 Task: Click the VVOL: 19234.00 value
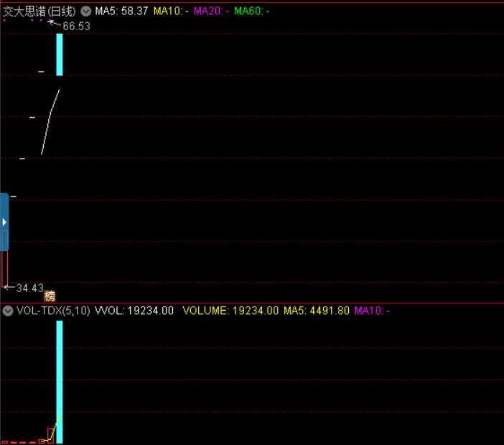pos(134,311)
